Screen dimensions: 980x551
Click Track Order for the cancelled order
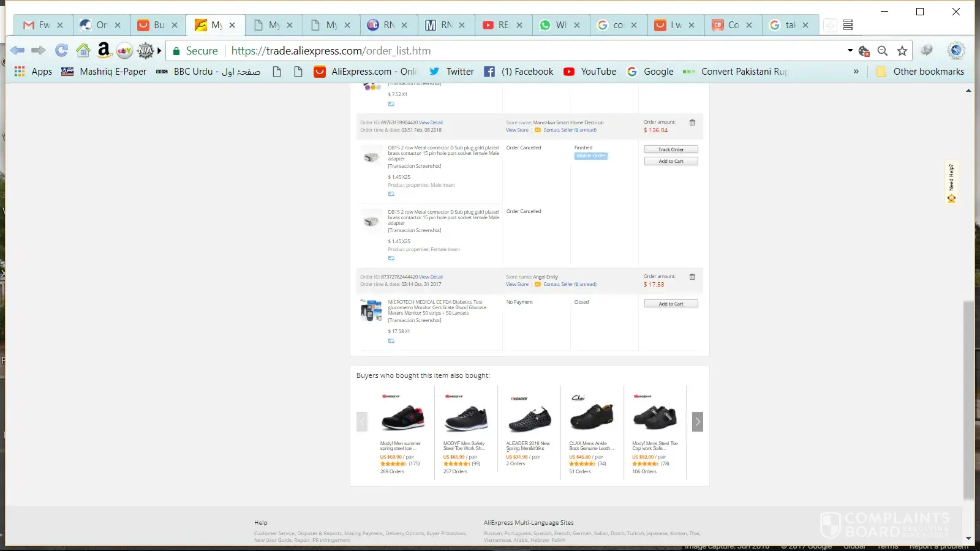(x=671, y=149)
